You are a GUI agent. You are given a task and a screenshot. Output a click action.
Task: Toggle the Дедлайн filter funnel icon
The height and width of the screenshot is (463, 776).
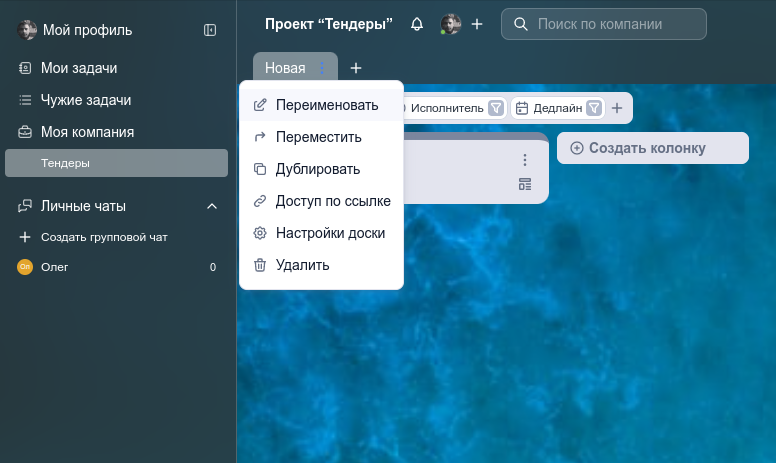(x=594, y=108)
